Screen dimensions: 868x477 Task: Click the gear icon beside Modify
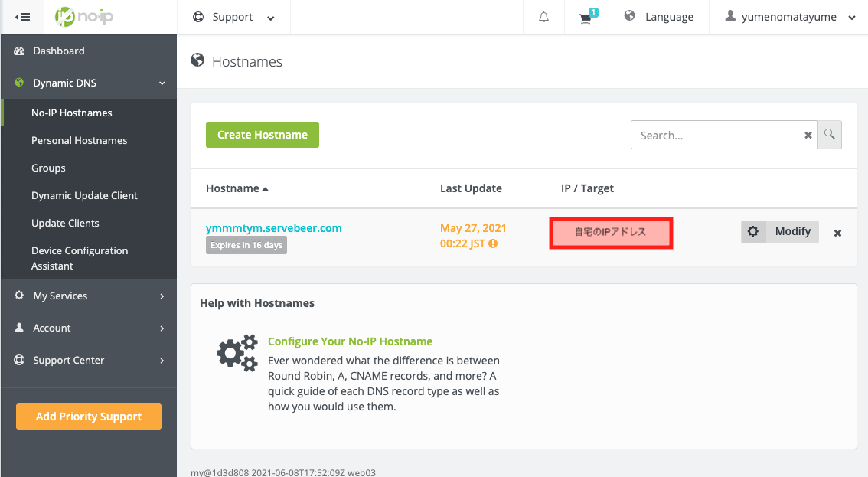753,231
